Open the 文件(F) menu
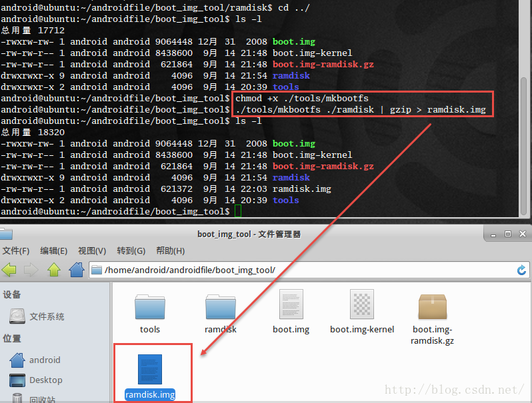This screenshot has height=403, width=532. coord(16,251)
